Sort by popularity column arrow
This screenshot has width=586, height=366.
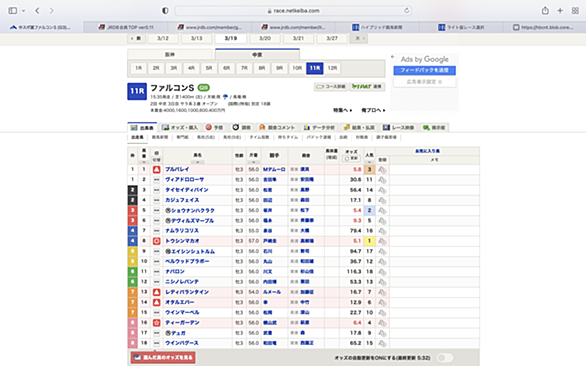(369, 162)
